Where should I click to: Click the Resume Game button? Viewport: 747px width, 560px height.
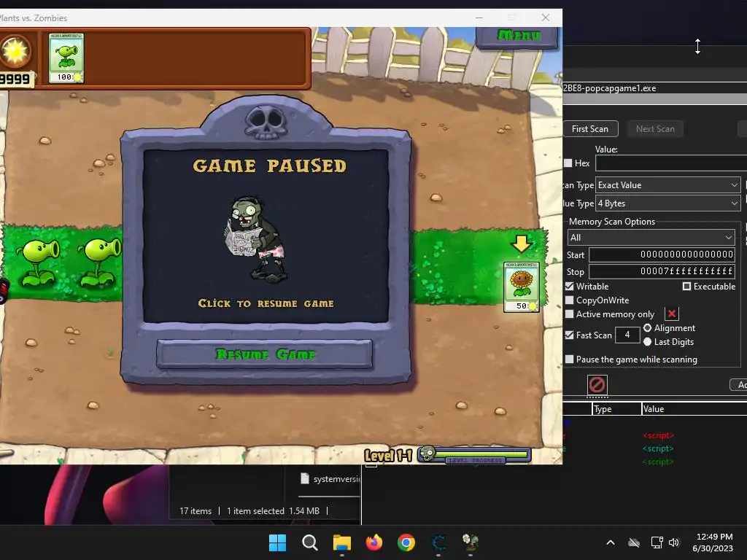[264, 354]
